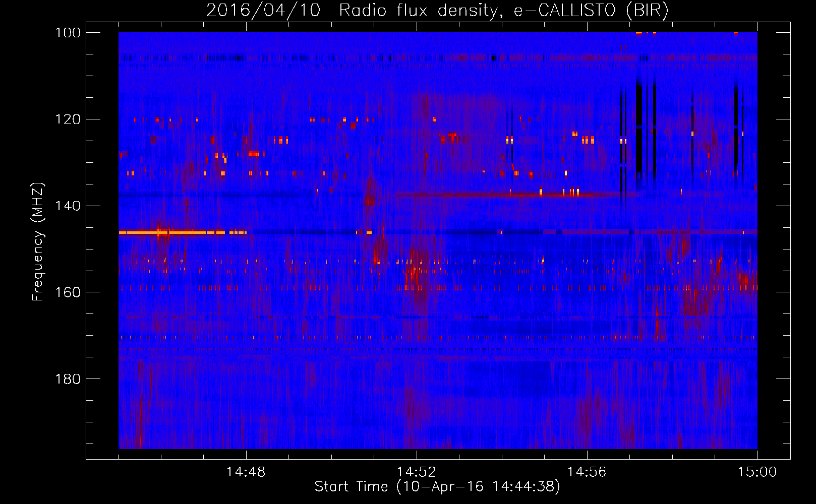816x504 pixels.
Task: Click the 'Start Time (10-Apr-16 14:44:38)' label
Action: 437,487
